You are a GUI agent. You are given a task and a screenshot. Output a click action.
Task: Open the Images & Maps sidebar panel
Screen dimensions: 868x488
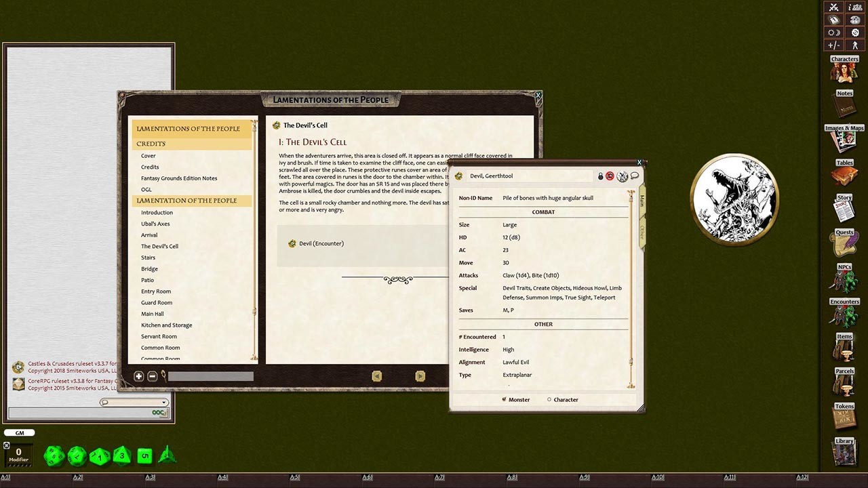[844, 138]
